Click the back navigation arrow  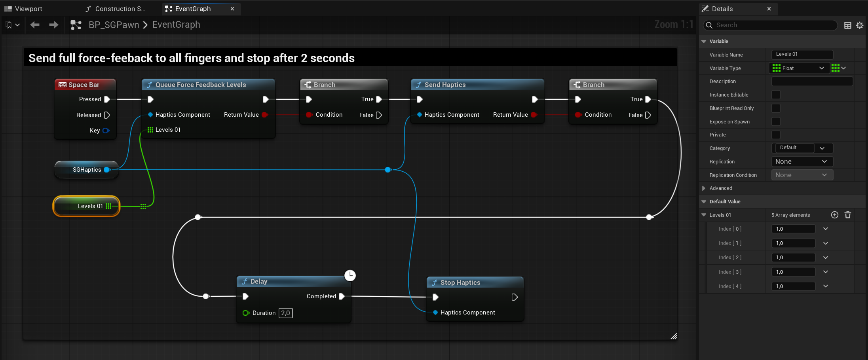pyautogui.click(x=34, y=25)
